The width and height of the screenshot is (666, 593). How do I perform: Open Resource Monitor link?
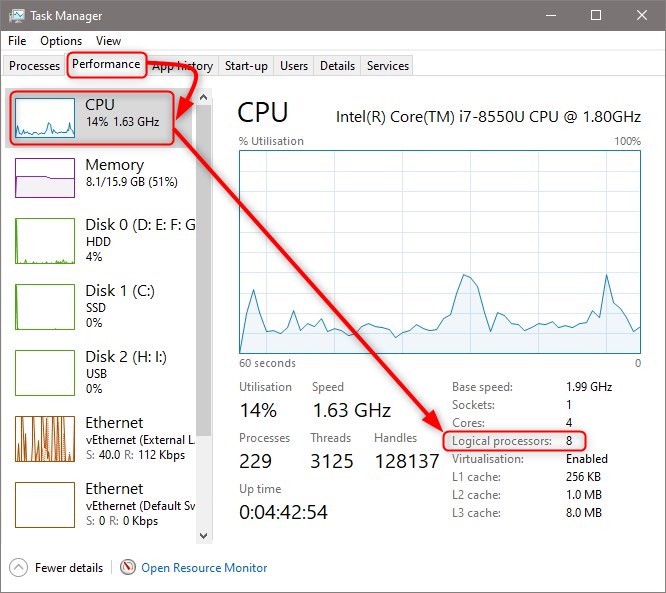(x=204, y=568)
